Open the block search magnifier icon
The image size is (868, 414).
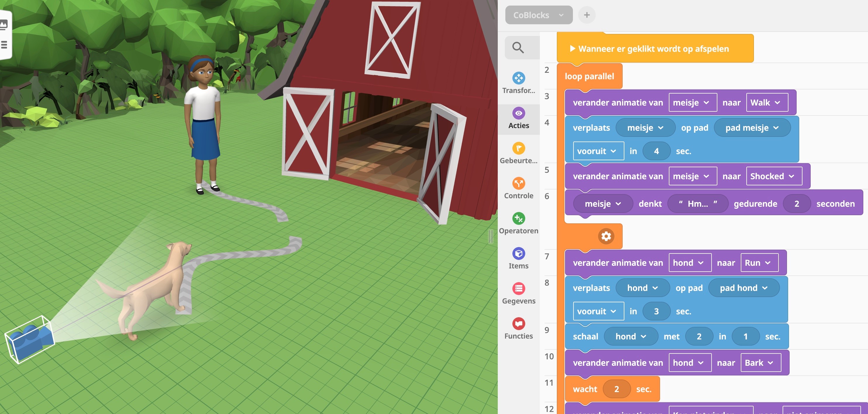(518, 48)
